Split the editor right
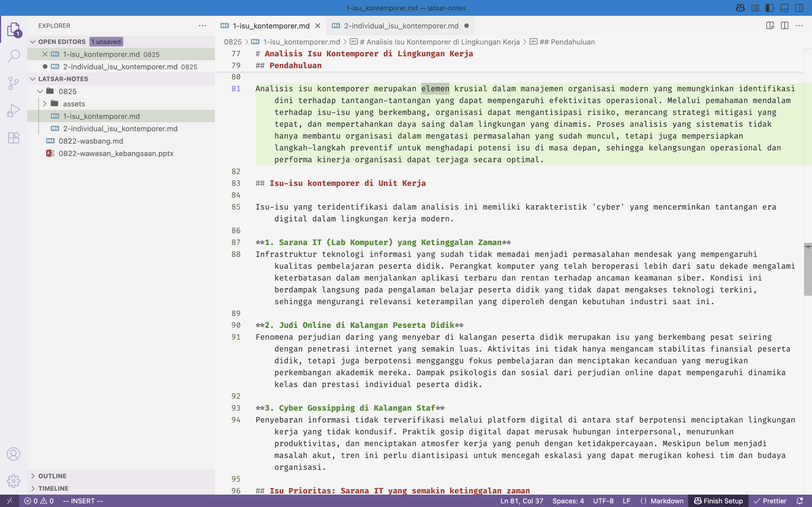This screenshot has width=812, height=507. 784,26
